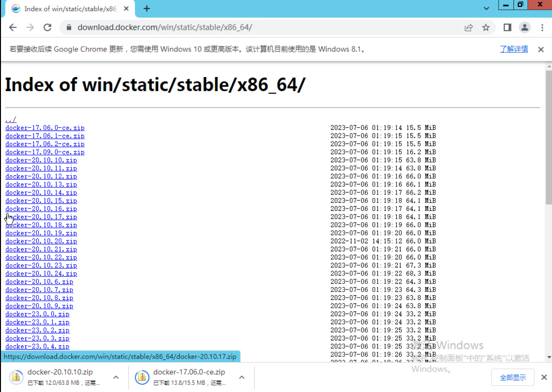
Task: Click the docker-20.10.9.zip link
Action: click(39, 306)
